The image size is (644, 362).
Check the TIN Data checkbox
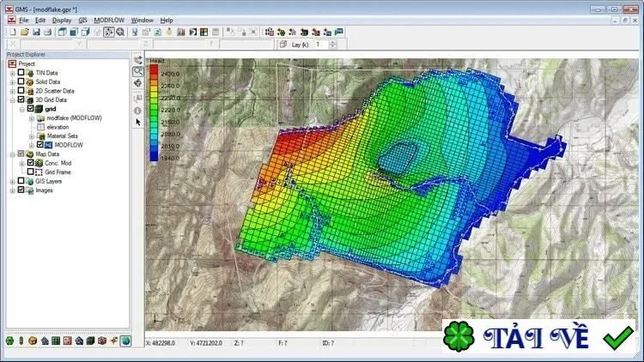[21, 72]
